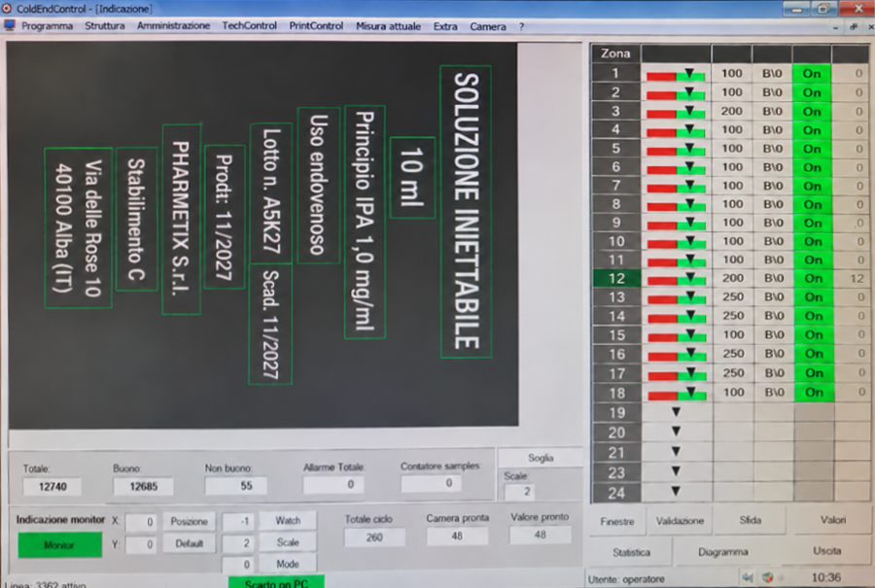Open the Misura attuale menu
The width and height of the screenshot is (875, 588).
[x=388, y=26]
